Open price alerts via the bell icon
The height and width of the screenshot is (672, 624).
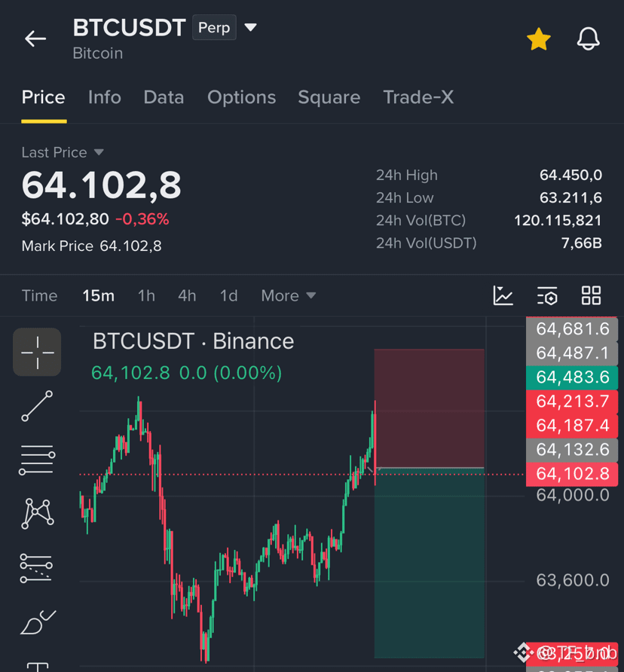[x=588, y=38]
